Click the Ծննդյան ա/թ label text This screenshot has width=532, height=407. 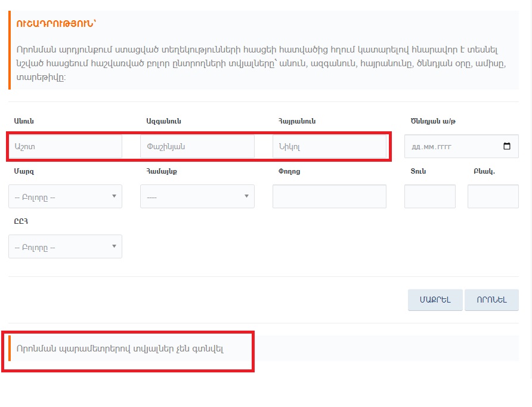point(433,121)
